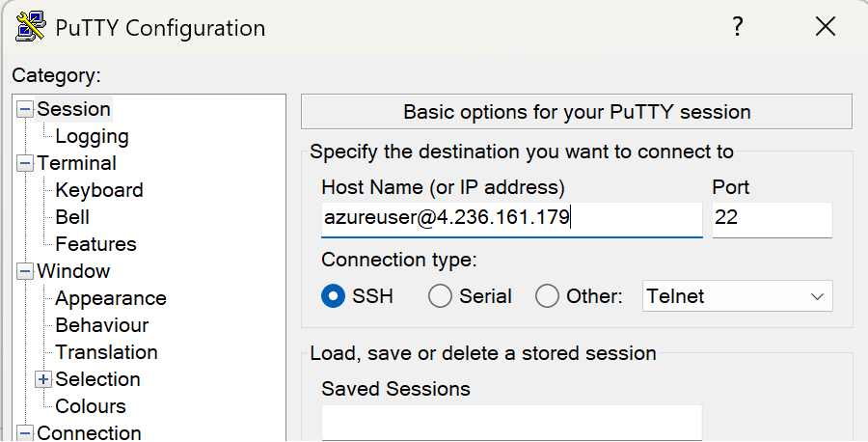The width and height of the screenshot is (868, 442).
Task: Click the Host Name input field
Action: 511,219
